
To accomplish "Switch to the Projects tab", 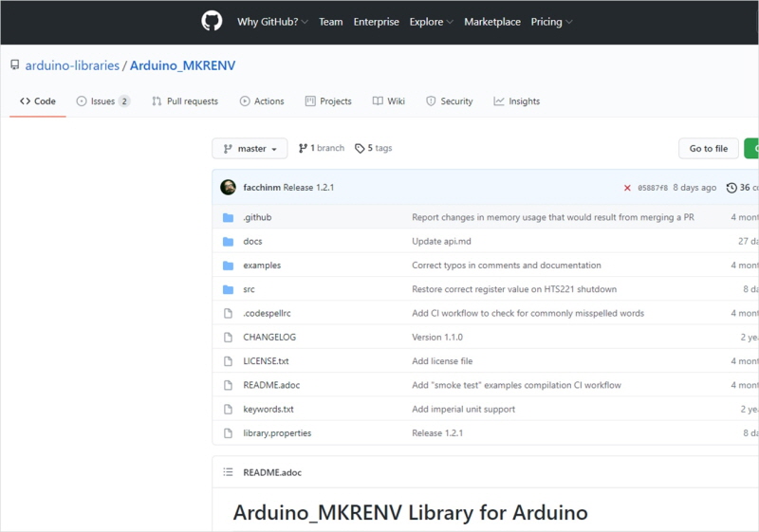I will click(x=328, y=101).
